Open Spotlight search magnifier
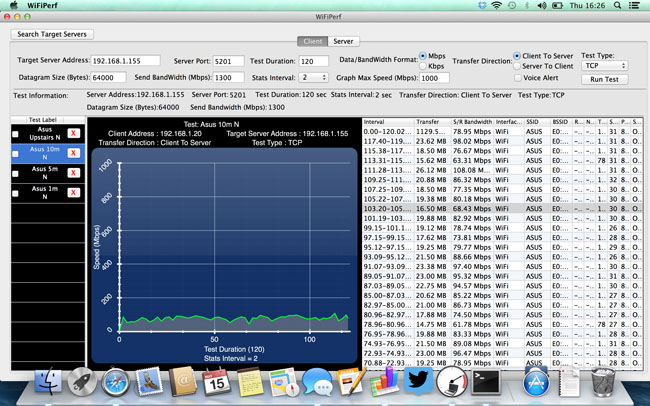This screenshot has height=406, width=650. coord(618,5)
